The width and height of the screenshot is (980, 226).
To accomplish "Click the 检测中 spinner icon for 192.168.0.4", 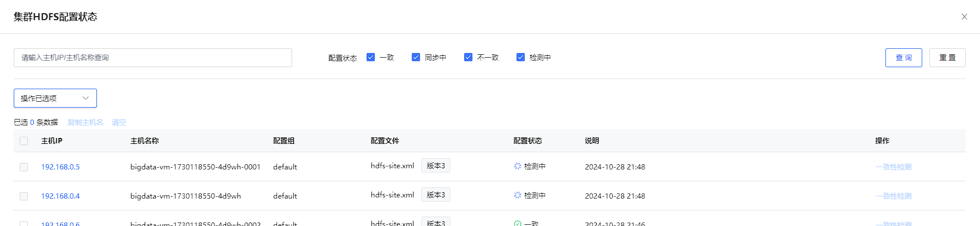I will tap(518, 196).
